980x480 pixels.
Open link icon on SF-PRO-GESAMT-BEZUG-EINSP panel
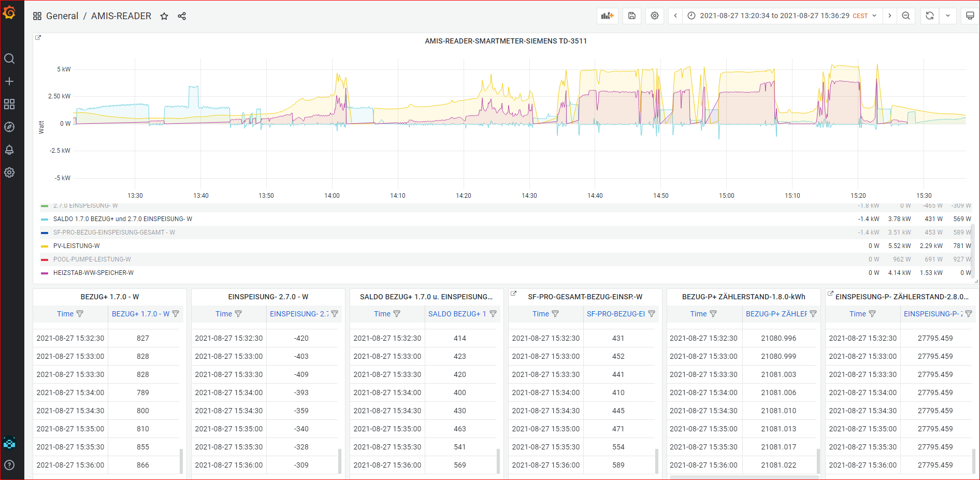(514, 293)
